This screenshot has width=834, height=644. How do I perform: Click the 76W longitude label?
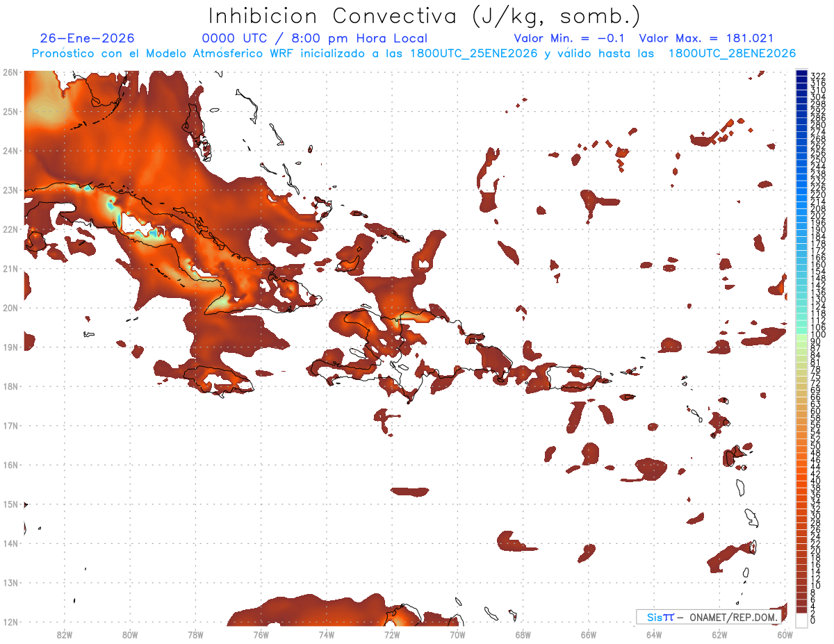coord(261,634)
